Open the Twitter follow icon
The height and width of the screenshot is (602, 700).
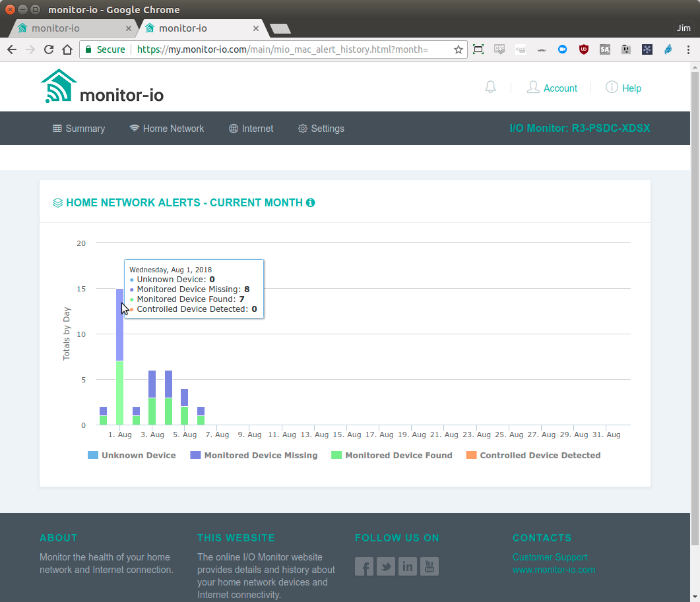click(385, 566)
